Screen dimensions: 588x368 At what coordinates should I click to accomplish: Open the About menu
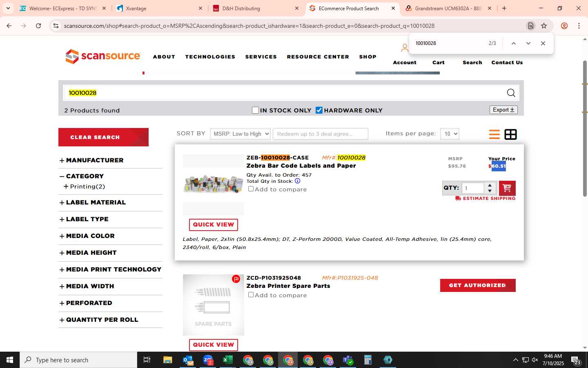(x=164, y=57)
